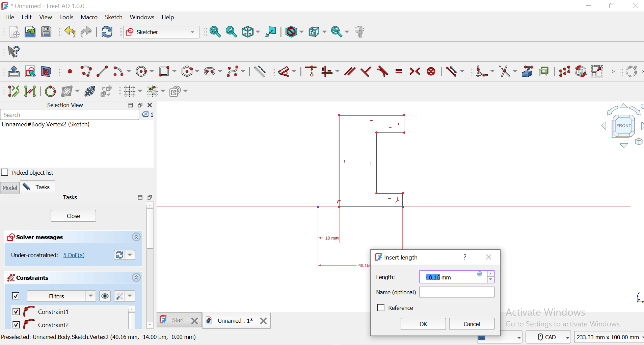
Task: Open the Sketch menu
Action: (x=113, y=17)
